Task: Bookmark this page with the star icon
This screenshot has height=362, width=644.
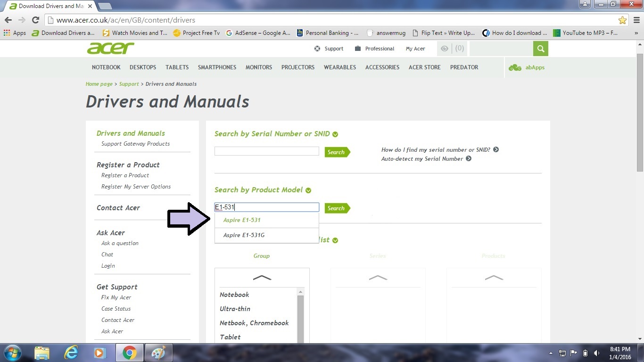Action: pyautogui.click(x=623, y=20)
